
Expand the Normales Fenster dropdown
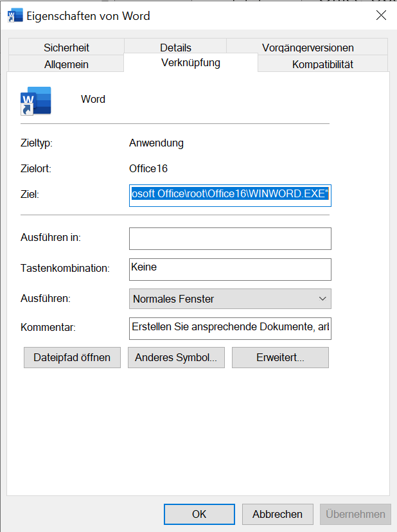click(x=230, y=299)
